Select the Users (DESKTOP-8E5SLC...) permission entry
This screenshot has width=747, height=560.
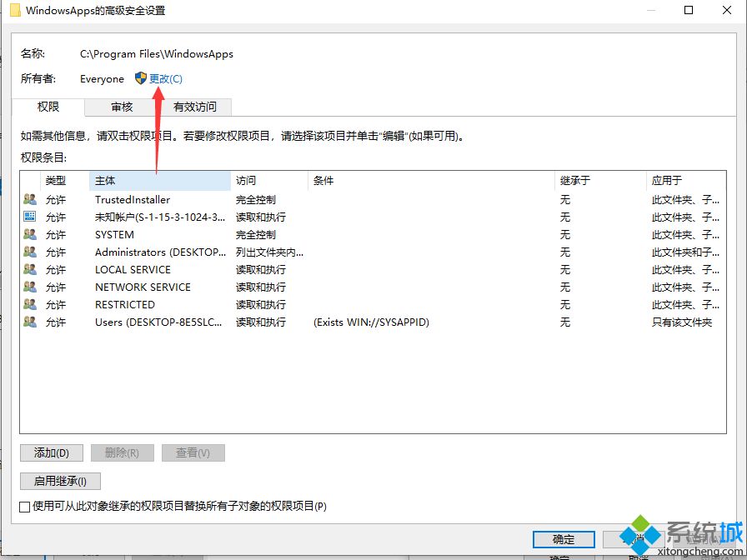pyautogui.click(x=158, y=322)
